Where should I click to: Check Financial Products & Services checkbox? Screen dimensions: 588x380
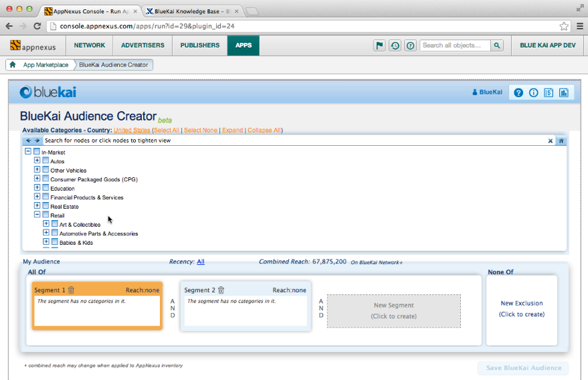tap(45, 196)
